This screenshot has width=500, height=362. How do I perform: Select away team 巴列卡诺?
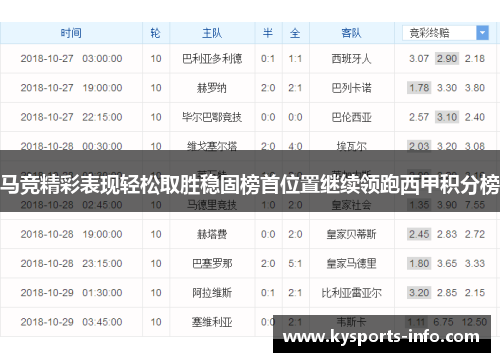351,88
